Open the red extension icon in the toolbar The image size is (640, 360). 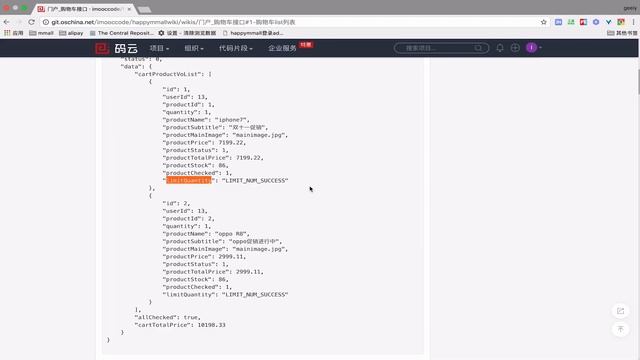click(x=583, y=22)
